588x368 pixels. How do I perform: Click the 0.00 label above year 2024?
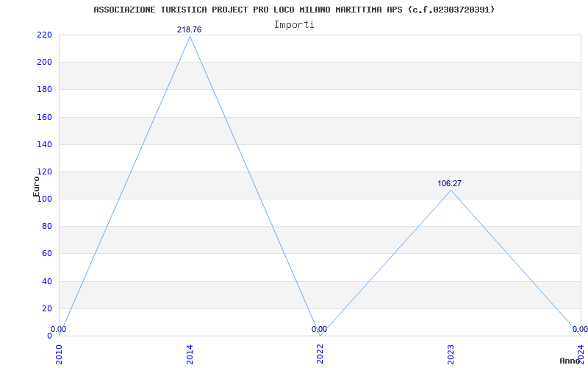[x=580, y=329]
